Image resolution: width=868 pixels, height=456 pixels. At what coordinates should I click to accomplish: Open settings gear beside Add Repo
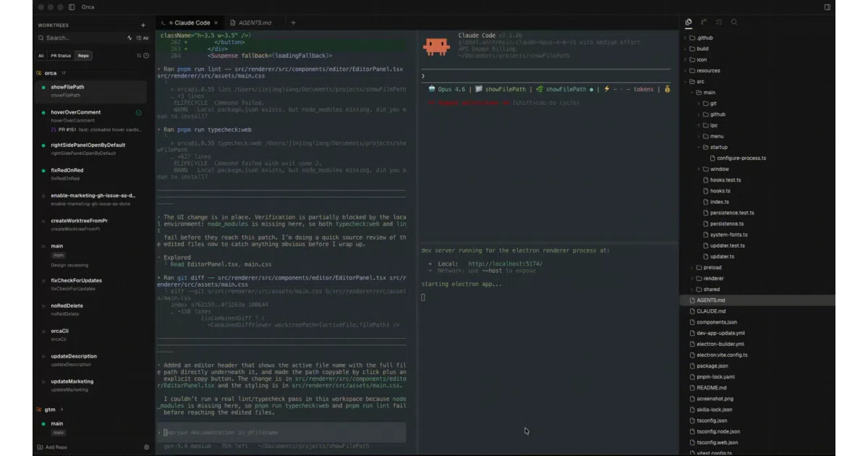146,447
